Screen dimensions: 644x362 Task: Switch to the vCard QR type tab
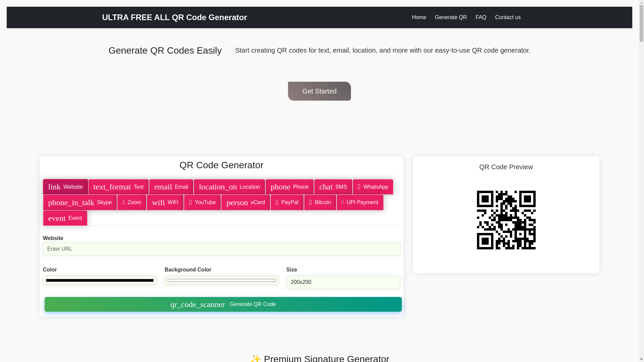coord(246,202)
